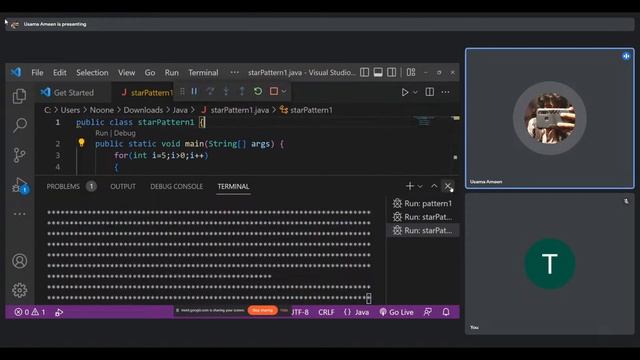
Task: Start Go Live server
Action: (x=396, y=312)
